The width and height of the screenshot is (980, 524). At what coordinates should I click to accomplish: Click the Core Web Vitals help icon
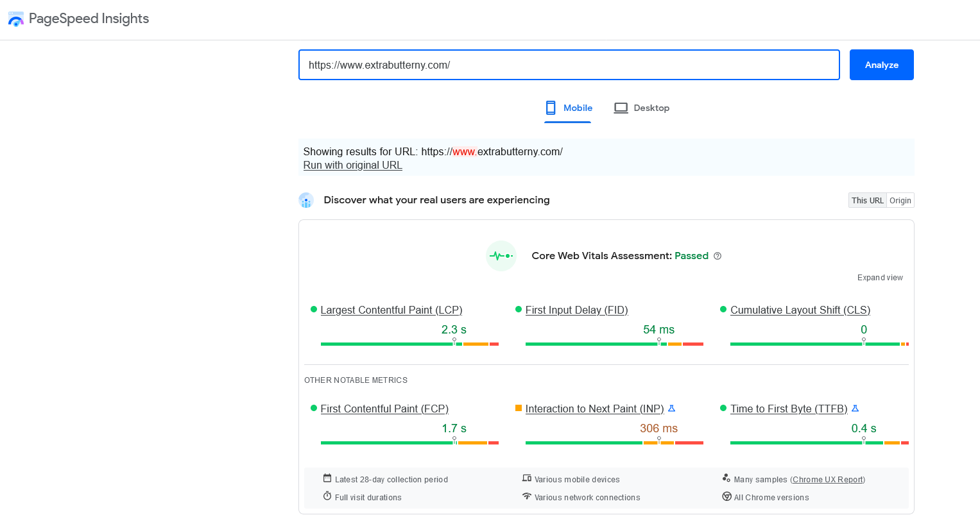(718, 256)
